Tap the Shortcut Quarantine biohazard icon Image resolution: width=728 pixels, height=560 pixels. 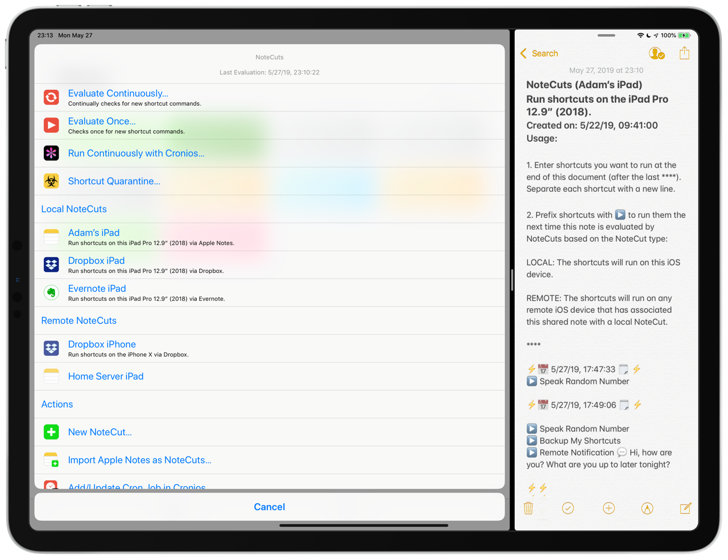pos(51,181)
